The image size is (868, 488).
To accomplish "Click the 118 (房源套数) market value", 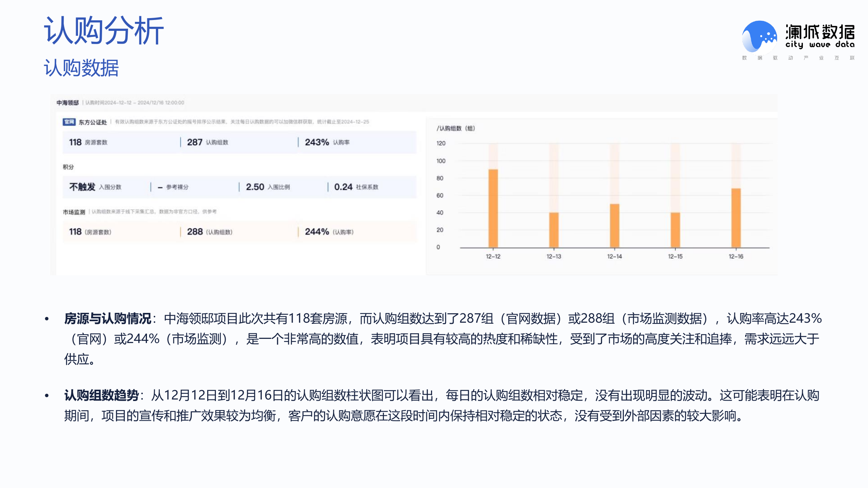I will pyautogui.click(x=90, y=232).
